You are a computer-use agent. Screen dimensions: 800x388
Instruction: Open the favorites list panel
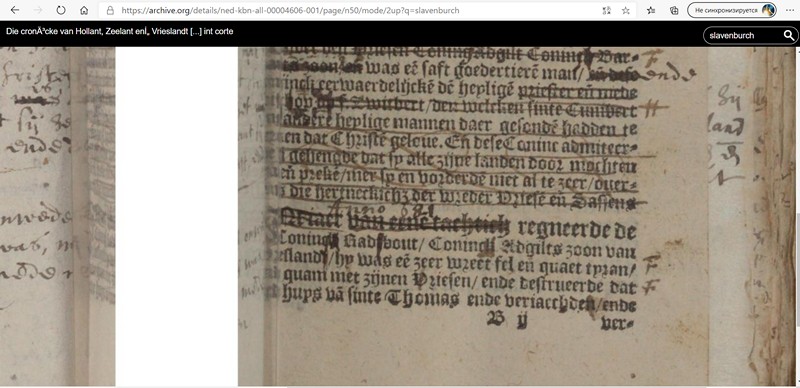pyautogui.click(x=651, y=10)
